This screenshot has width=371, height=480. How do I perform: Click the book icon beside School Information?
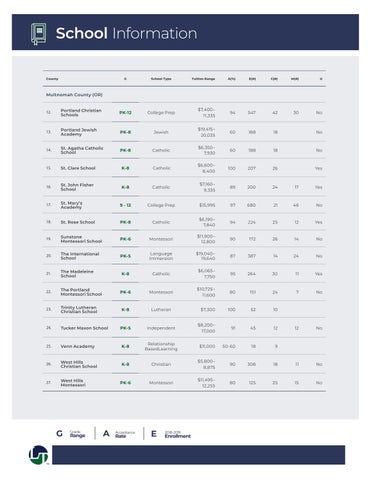39,34
